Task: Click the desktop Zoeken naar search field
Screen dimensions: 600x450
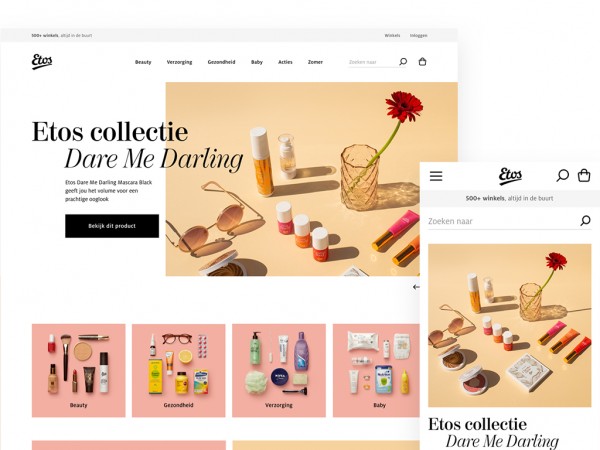Action: [373, 62]
